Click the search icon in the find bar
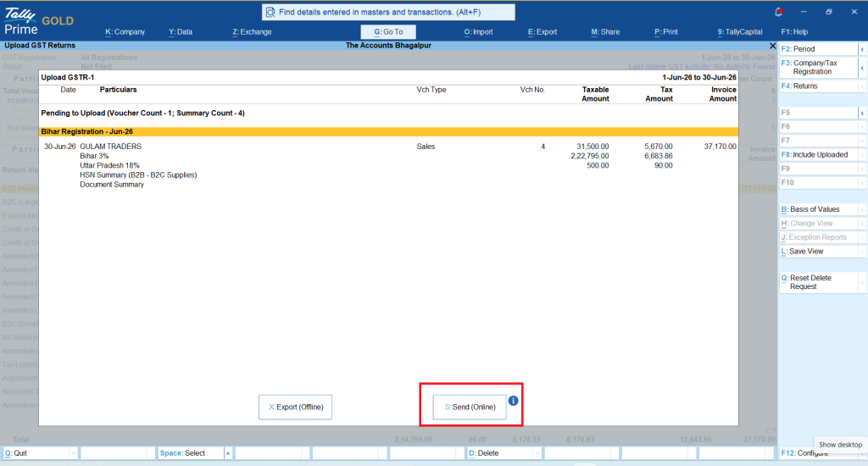Image resolution: width=868 pixels, height=466 pixels. (x=270, y=12)
